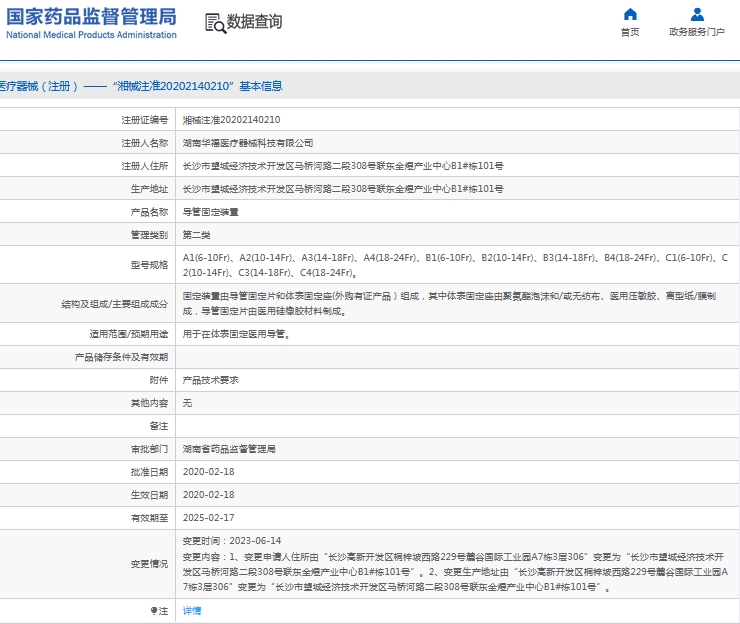Viewport: 740px width, 624px height.
Task: Click the product name 导管固定装置
Action: coord(210,212)
